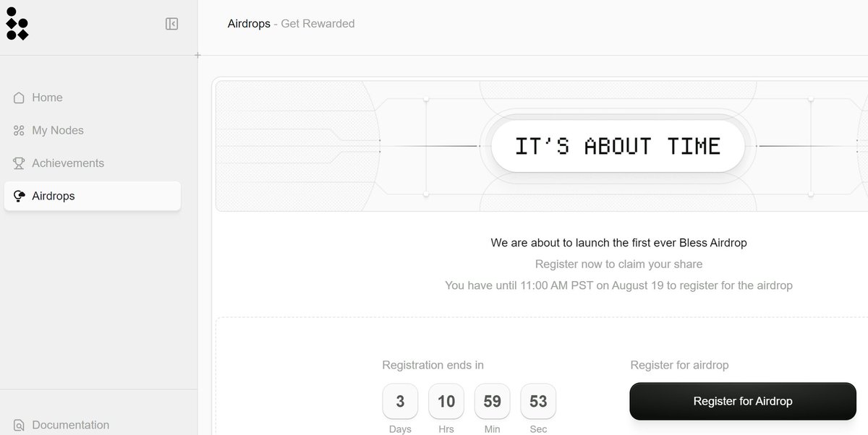
Task: Open the Achievements section
Action: point(93,163)
